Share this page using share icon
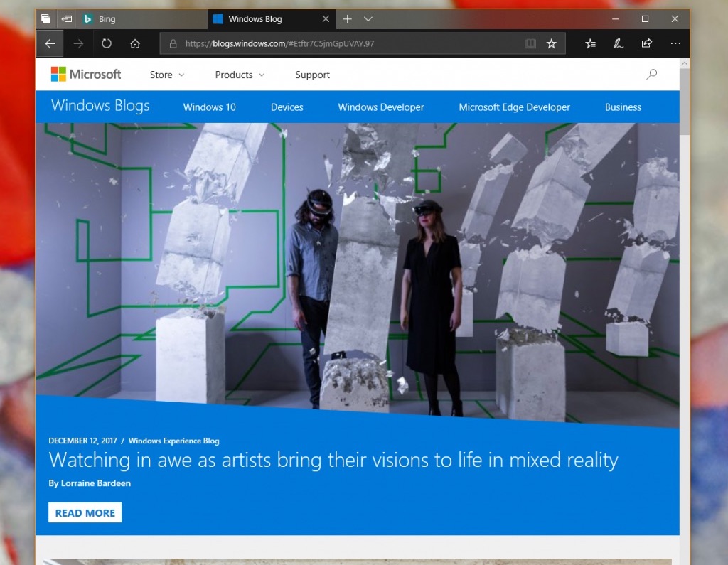 647,43
